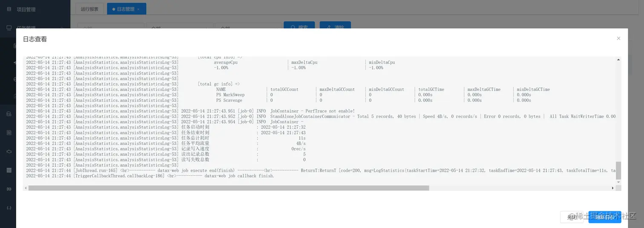Click the 'datax-web job execute end(finish)' line

coord(321,170)
